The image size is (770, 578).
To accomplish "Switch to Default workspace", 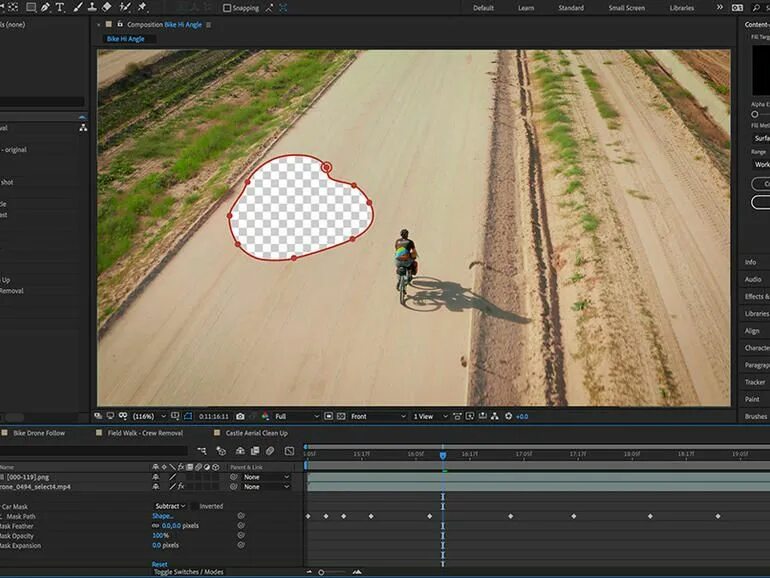I will click(x=483, y=8).
